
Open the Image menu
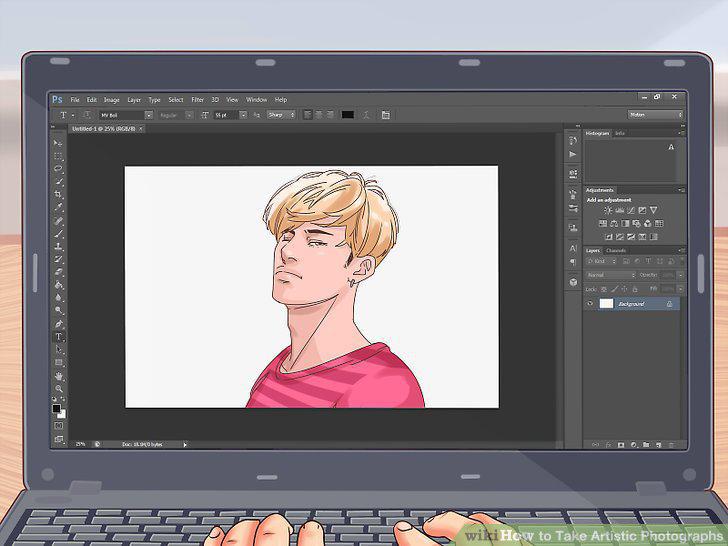[111, 99]
